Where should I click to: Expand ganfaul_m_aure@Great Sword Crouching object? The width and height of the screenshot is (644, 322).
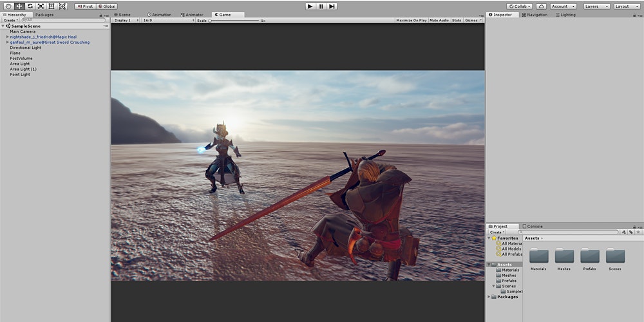[7, 42]
